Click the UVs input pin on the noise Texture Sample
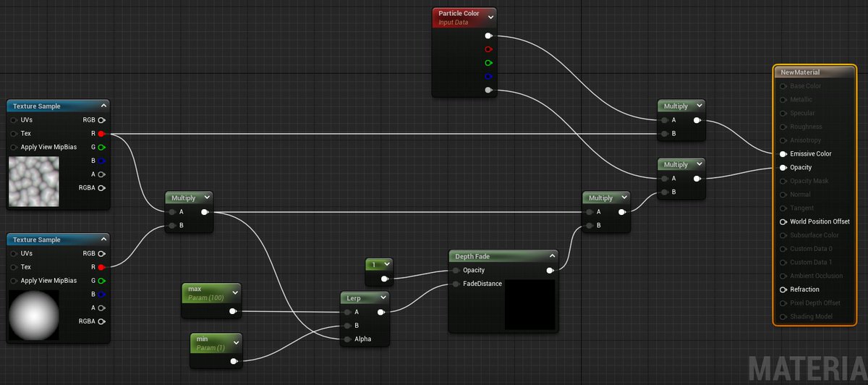868x385 pixels. pos(14,120)
